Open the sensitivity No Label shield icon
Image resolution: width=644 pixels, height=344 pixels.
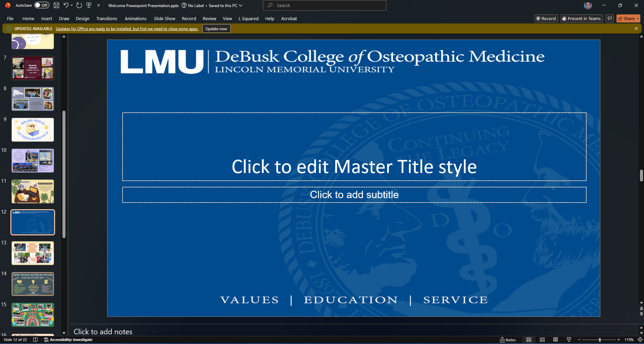[184, 5]
